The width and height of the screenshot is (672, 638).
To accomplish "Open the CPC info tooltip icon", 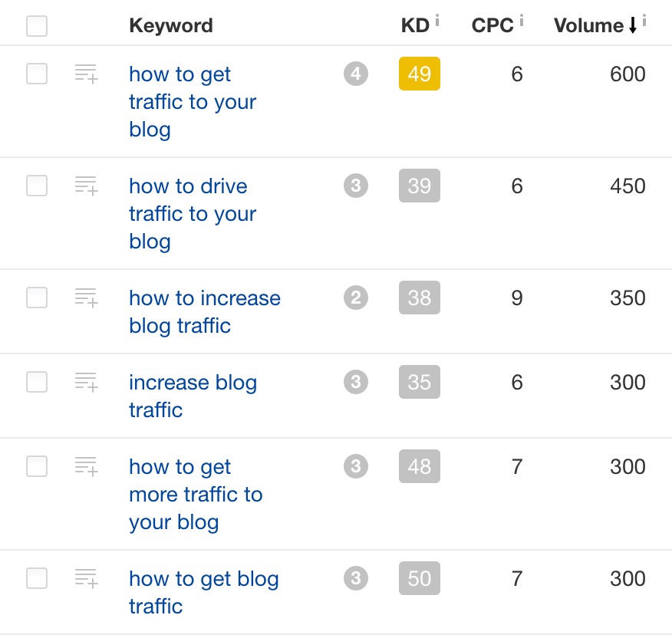I will click(522, 20).
